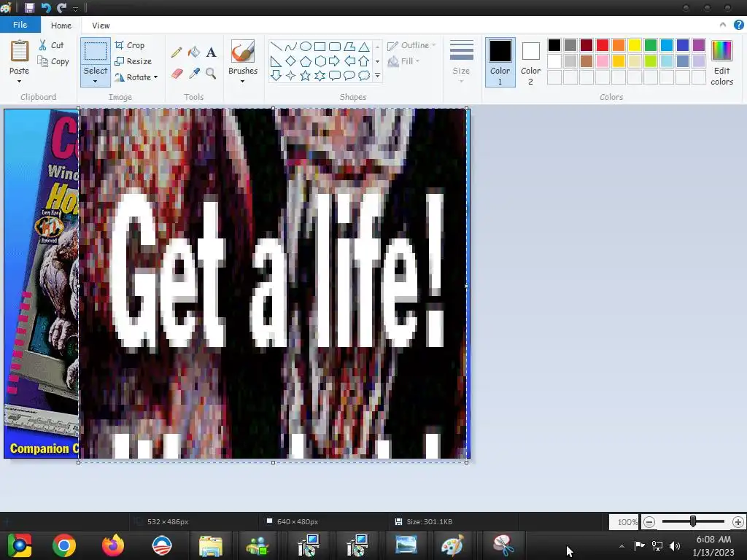Open Google Chrome from the taskbar
The image size is (747, 560).
click(x=64, y=545)
